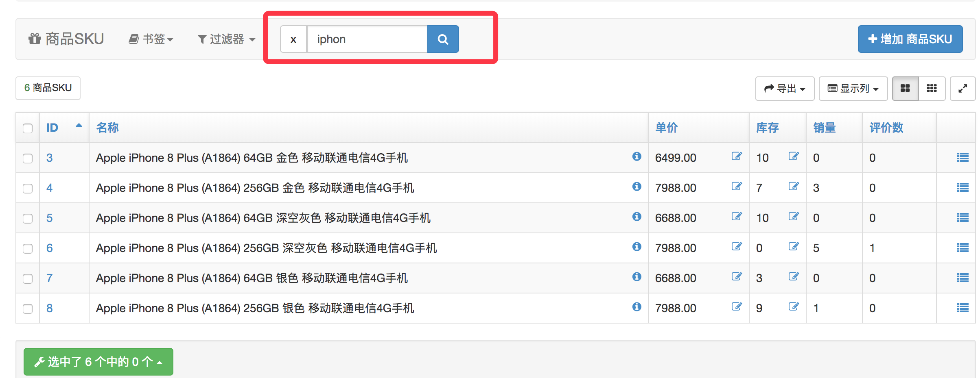Sort by 库存 column header
This screenshot has width=980, height=378.
coord(767,128)
